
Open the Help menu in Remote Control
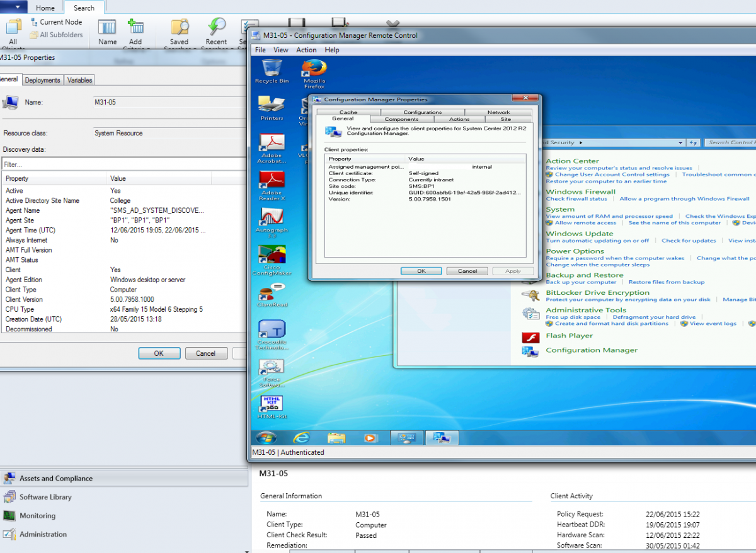click(332, 50)
